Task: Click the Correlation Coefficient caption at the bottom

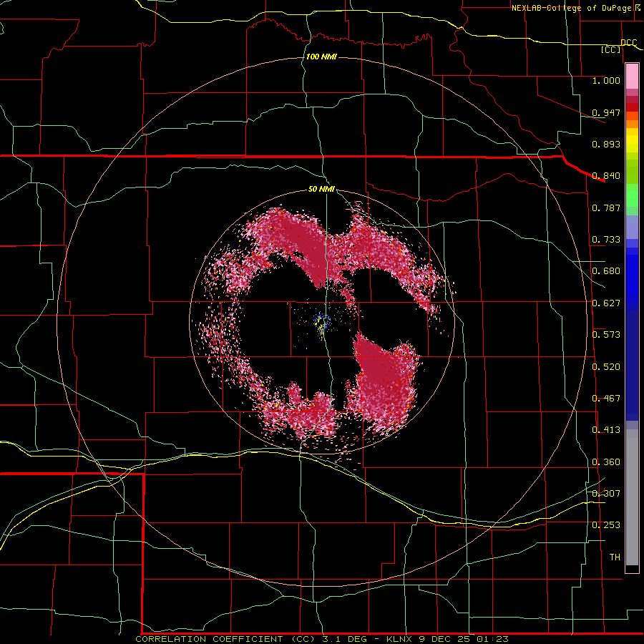Action: coord(322,639)
